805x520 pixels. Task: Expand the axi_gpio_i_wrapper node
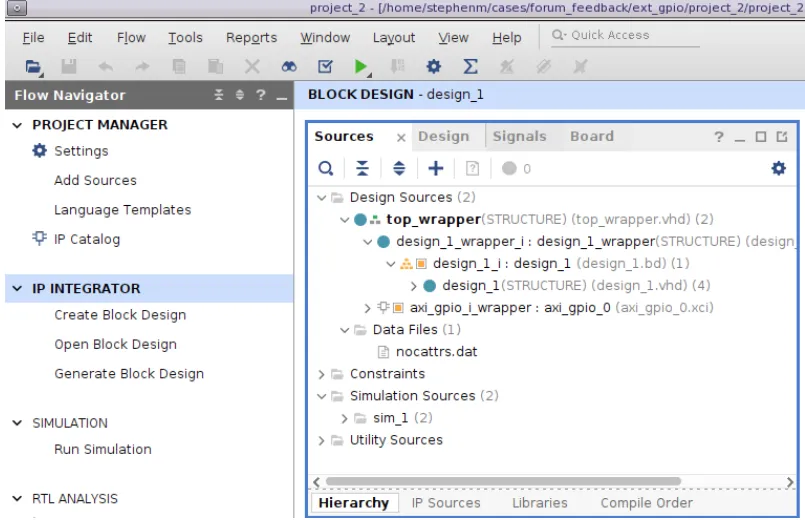coord(371,308)
